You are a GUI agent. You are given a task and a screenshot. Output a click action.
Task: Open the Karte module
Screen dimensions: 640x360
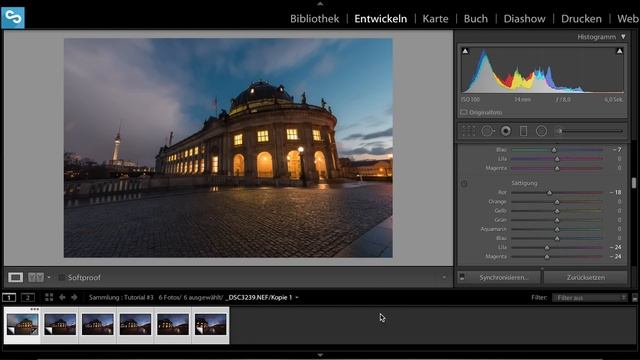pos(435,19)
